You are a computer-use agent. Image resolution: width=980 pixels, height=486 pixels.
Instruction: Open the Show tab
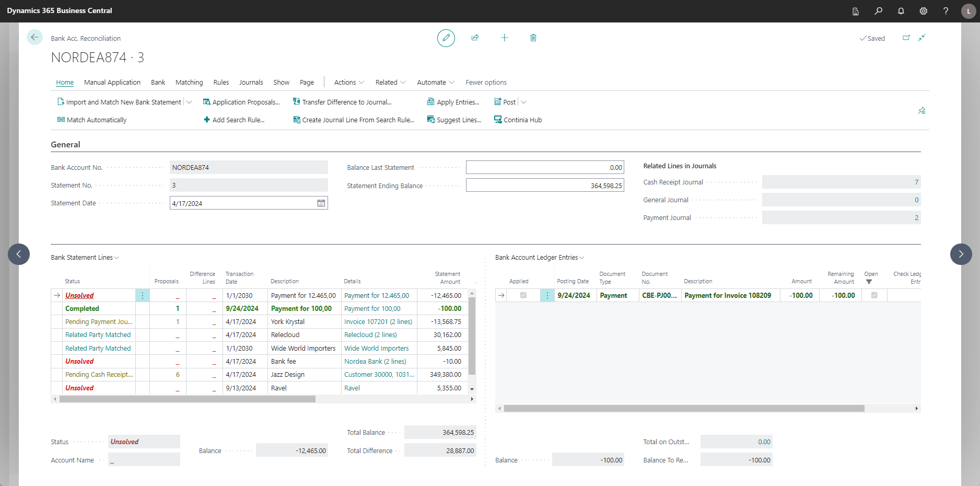281,82
